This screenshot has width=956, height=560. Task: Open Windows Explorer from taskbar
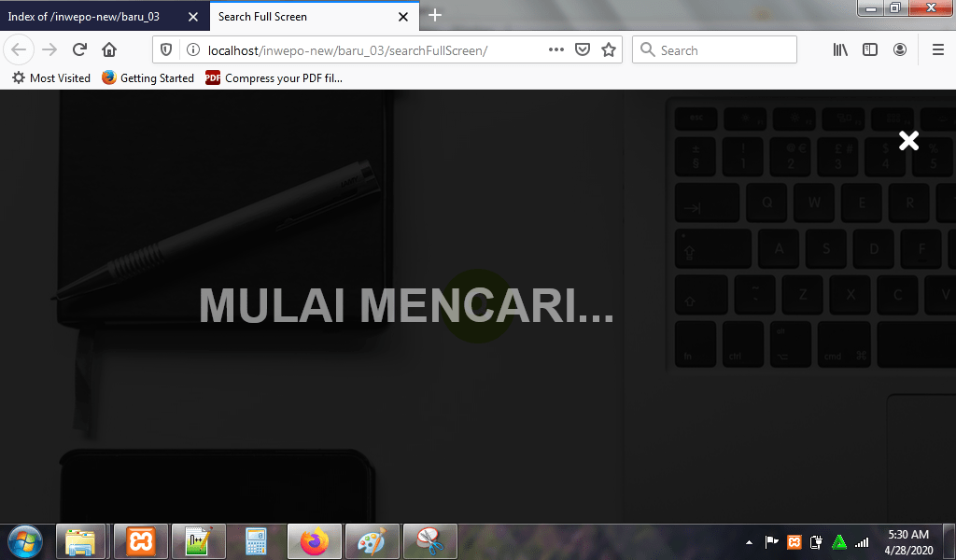pyautogui.click(x=80, y=541)
